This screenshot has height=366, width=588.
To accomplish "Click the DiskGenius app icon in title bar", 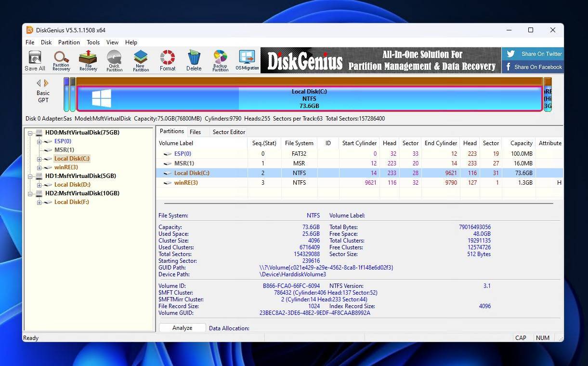I will coord(30,30).
